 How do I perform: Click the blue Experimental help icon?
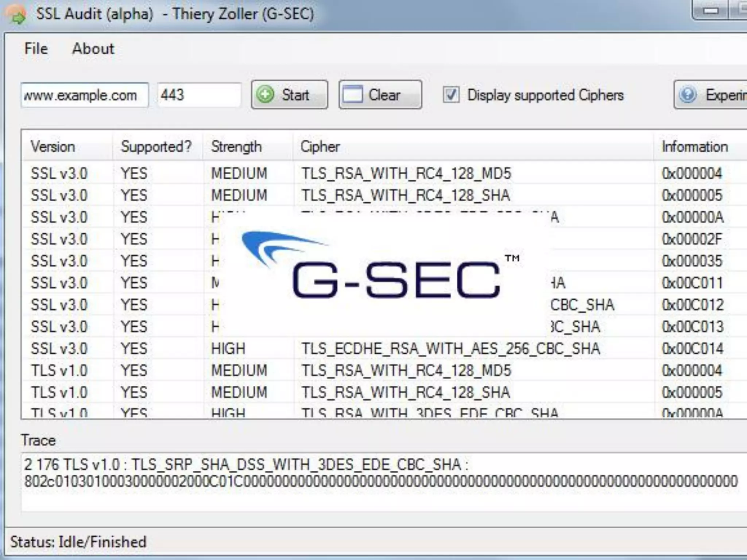click(x=688, y=95)
